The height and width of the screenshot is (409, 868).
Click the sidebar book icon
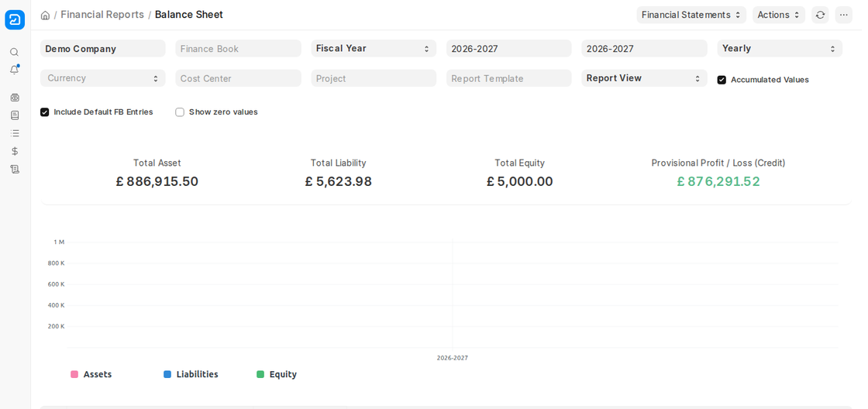[x=15, y=115]
